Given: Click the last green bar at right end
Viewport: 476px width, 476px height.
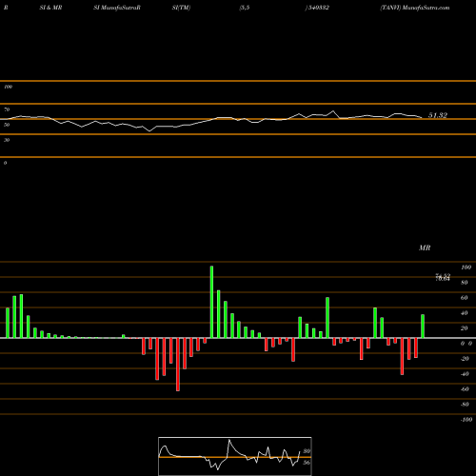Looking at the screenshot, I should [423, 327].
